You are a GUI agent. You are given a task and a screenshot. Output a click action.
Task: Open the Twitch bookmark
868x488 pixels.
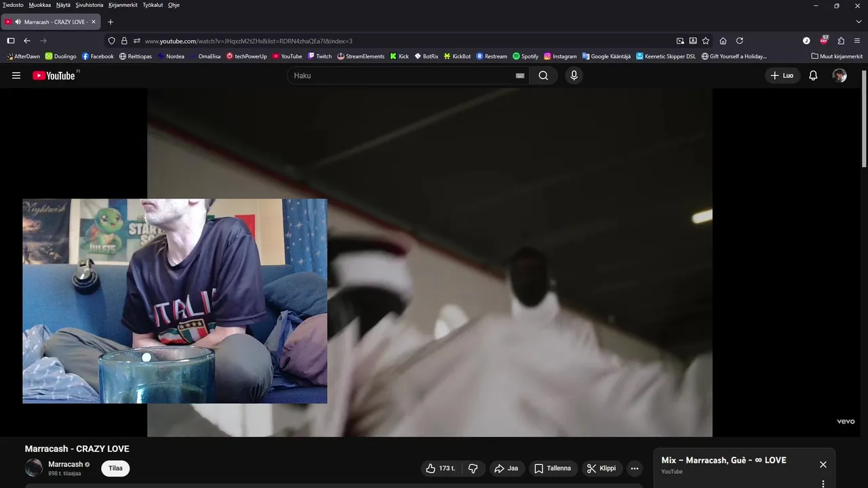coord(320,56)
